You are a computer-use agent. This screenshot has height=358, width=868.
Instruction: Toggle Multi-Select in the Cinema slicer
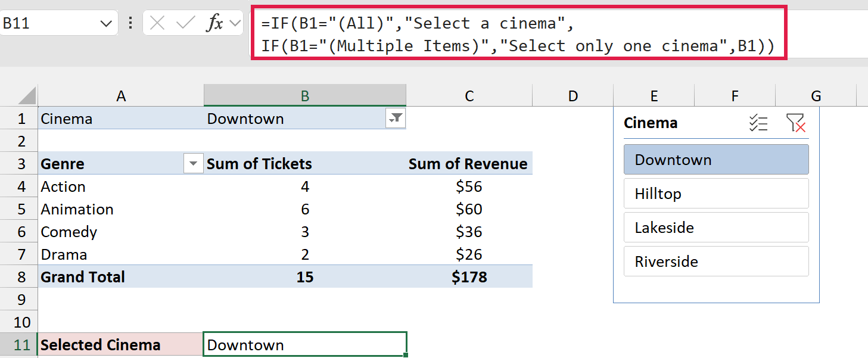click(758, 123)
